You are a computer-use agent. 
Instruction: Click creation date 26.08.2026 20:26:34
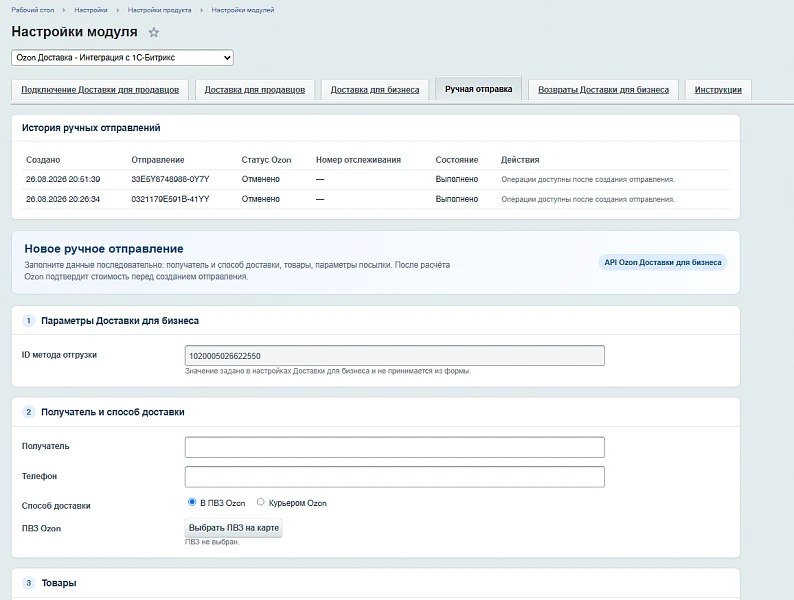(x=63, y=199)
